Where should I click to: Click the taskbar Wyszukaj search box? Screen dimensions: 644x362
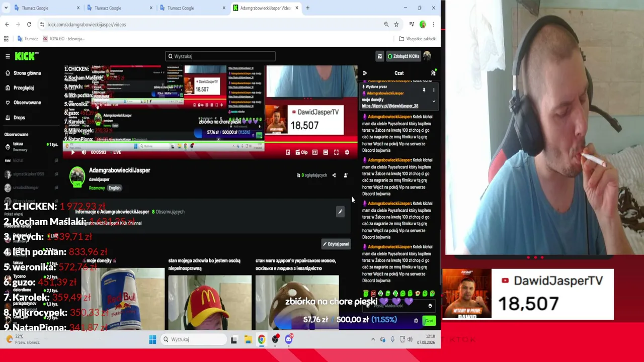194,340
